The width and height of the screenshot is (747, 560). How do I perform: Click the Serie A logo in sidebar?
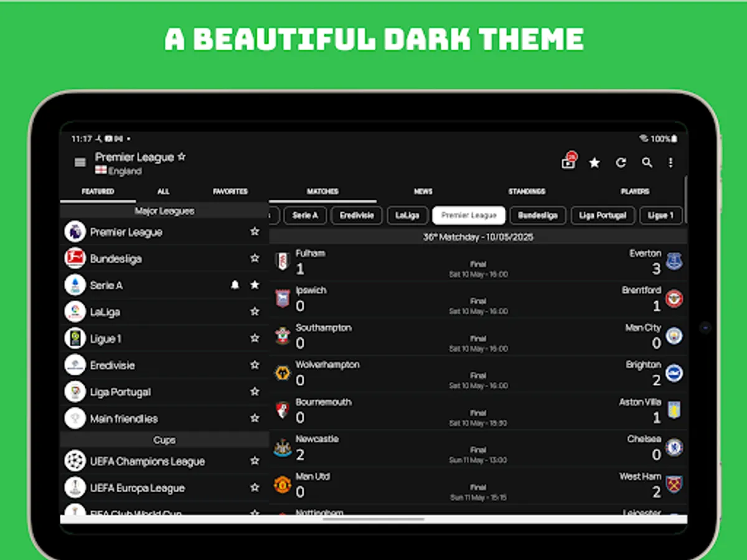point(75,285)
